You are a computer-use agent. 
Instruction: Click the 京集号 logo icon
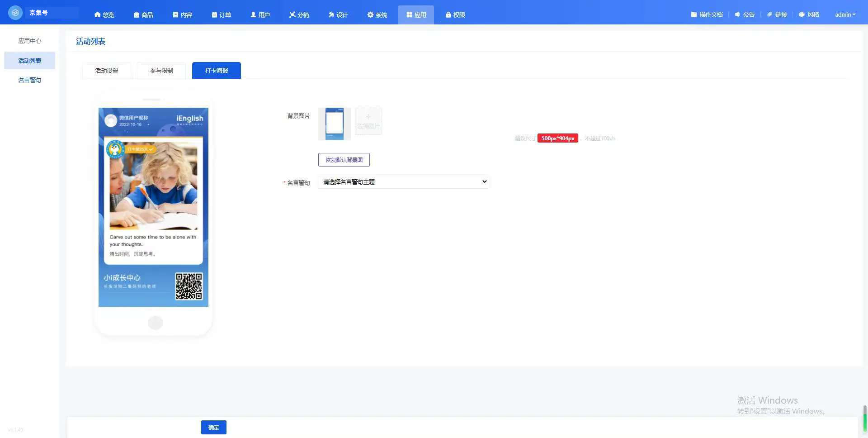pyautogui.click(x=15, y=13)
